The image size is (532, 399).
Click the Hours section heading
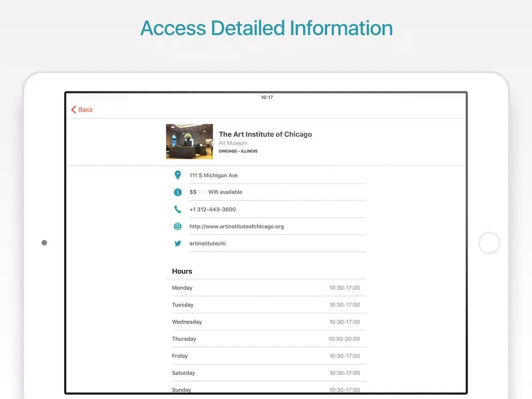pyautogui.click(x=182, y=271)
